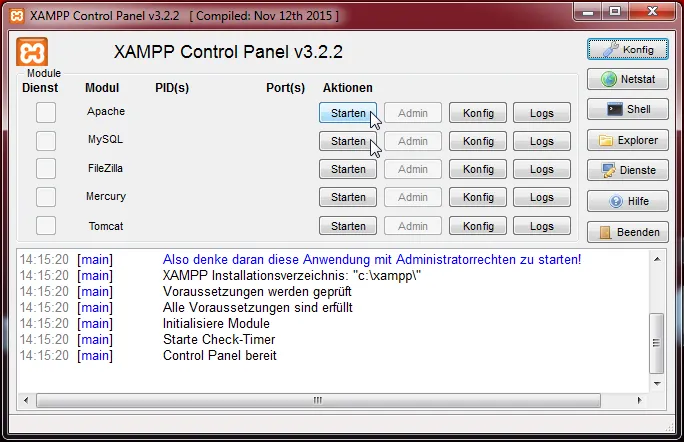
Task: Click the blue Administratorrechten warning line
Action: (372, 260)
